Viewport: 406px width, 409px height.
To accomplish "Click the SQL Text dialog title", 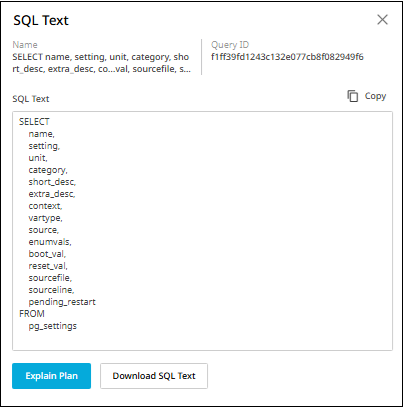I will 41,21.
